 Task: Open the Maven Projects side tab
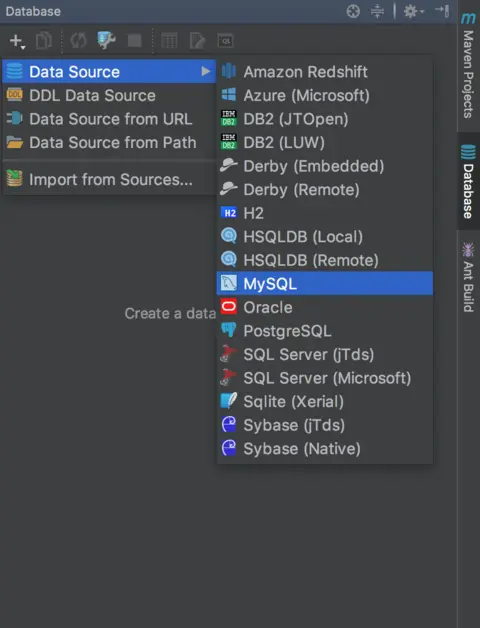coord(468,66)
